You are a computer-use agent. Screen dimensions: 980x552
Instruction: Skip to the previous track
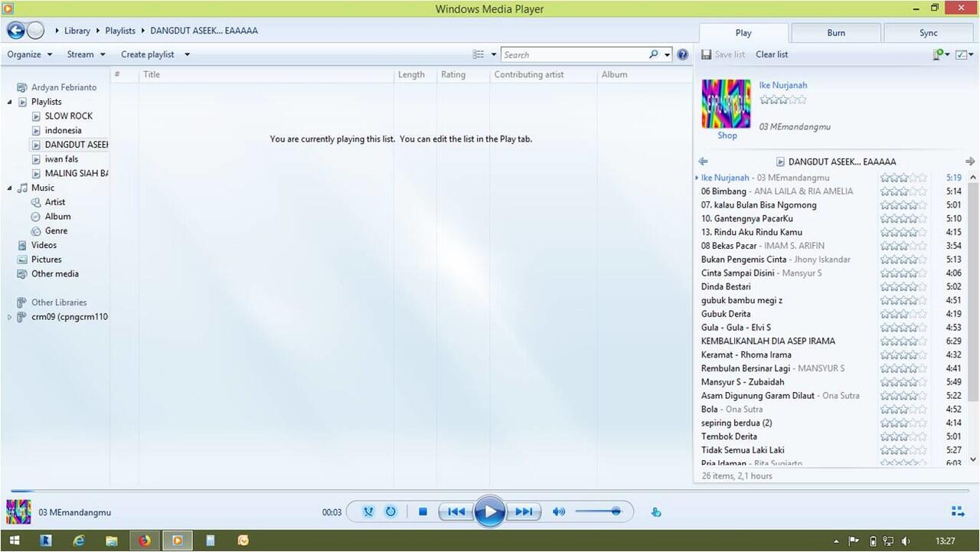(x=456, y=511)
